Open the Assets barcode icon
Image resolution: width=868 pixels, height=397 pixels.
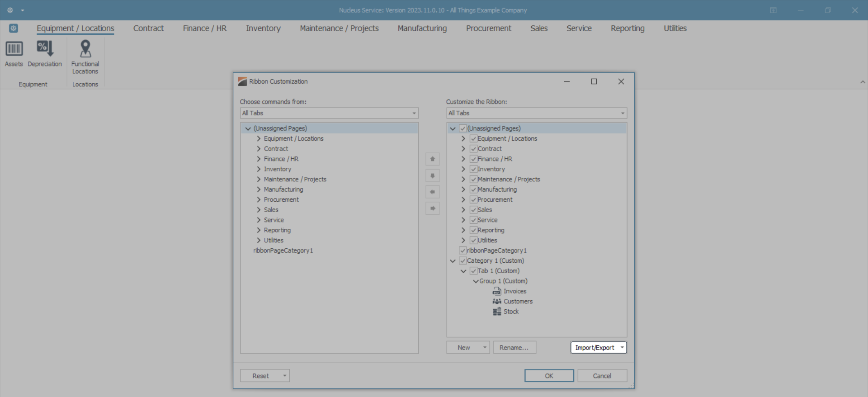pos(14,49)
